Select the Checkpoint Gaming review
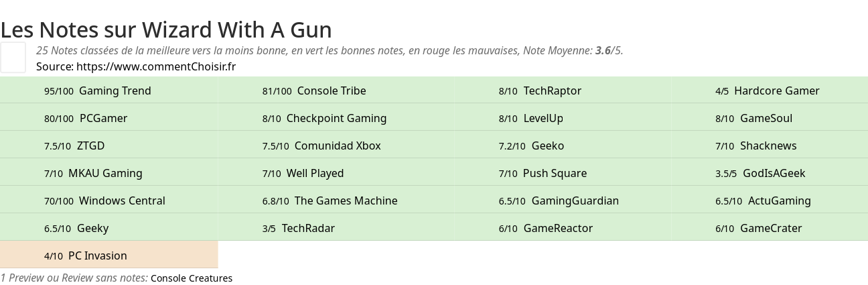 click(336, 118)
